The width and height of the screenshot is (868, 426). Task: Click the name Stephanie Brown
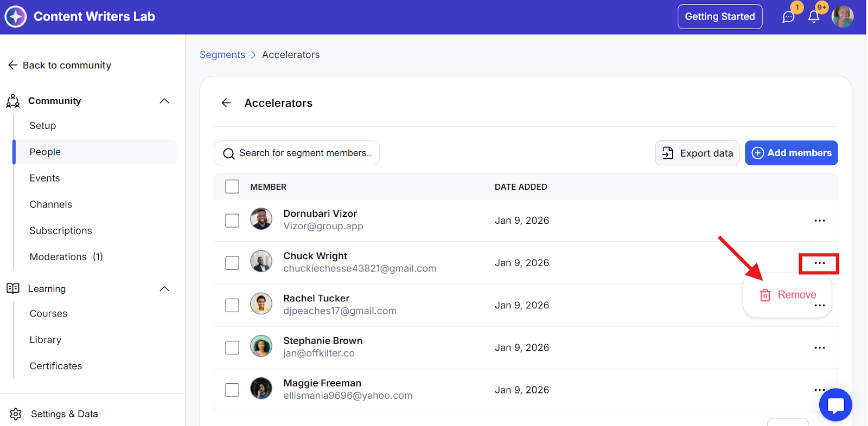[x=323, y=340]
